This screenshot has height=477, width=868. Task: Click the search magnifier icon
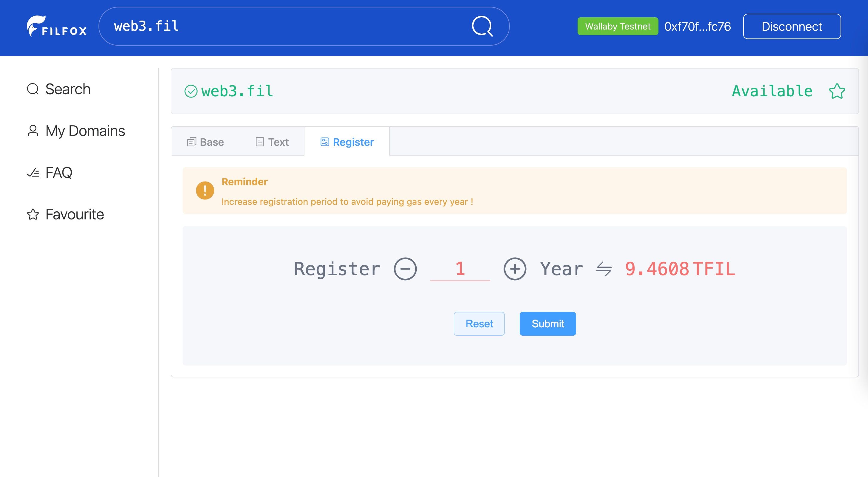(482, 26)
